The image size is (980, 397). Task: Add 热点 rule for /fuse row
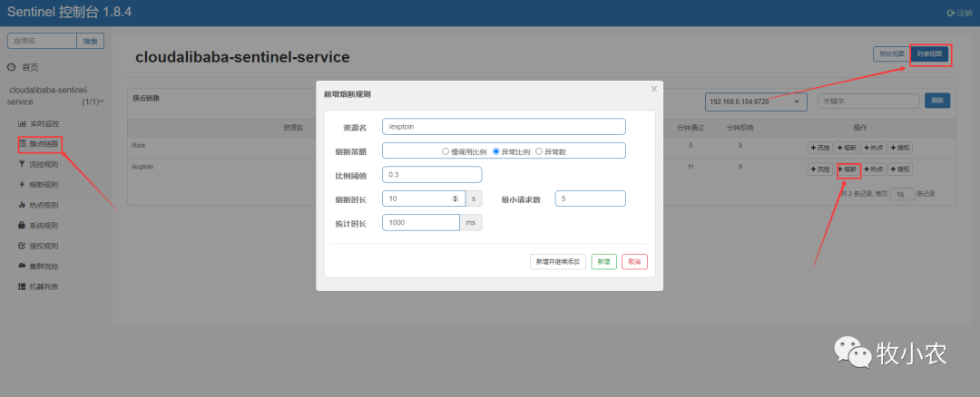click(x=874, y=148)
